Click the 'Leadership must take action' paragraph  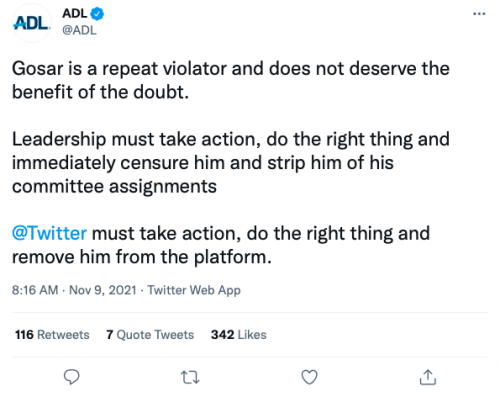click(231, 163)
